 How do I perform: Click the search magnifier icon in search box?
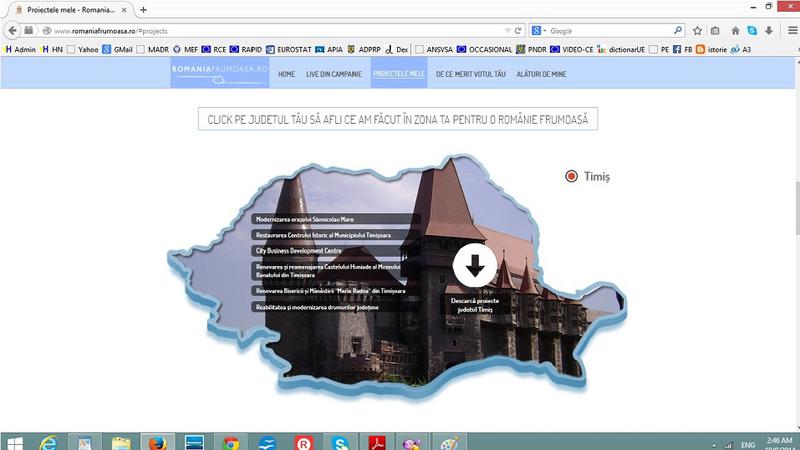click(678, 31)
